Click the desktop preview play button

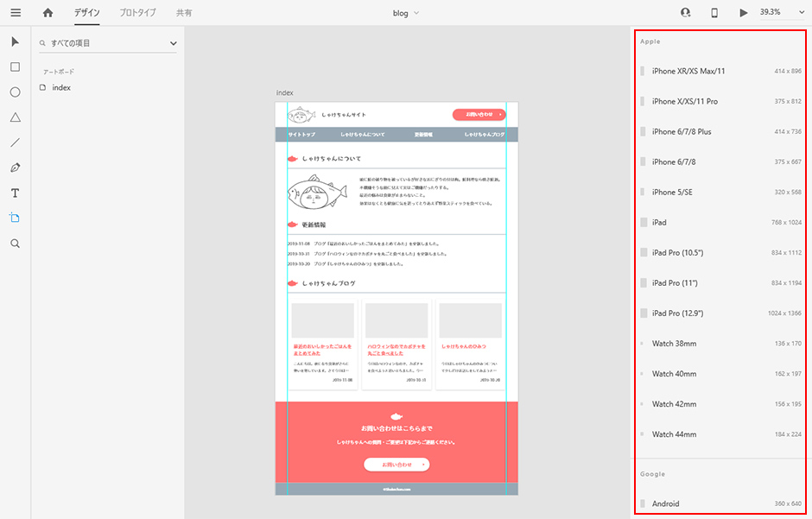click(x=743, y=13)
